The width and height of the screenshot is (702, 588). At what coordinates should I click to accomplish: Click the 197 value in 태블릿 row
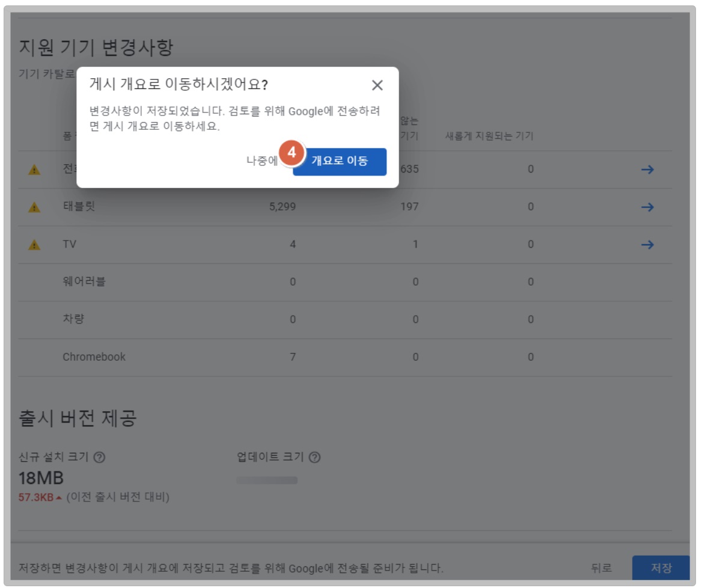click(409, 206)
